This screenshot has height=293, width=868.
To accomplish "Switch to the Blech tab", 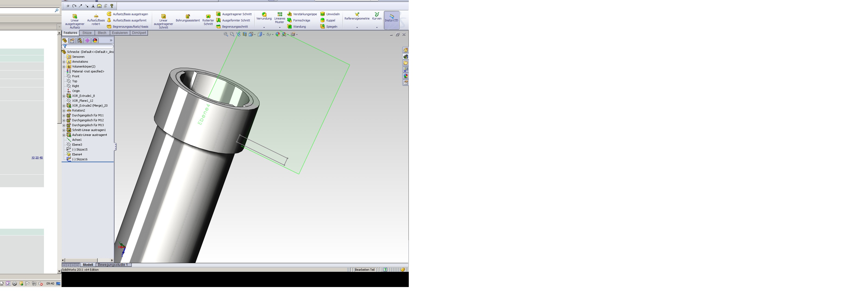I will tap(102, 33).
